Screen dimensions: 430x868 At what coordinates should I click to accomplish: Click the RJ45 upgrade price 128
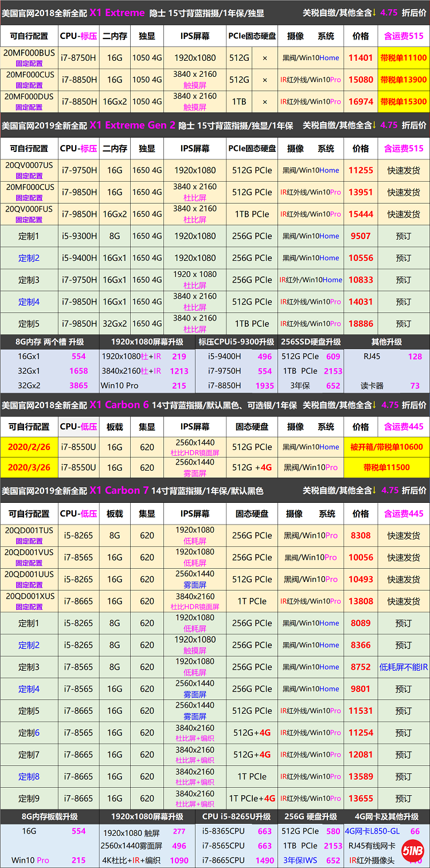coord(415,357)
